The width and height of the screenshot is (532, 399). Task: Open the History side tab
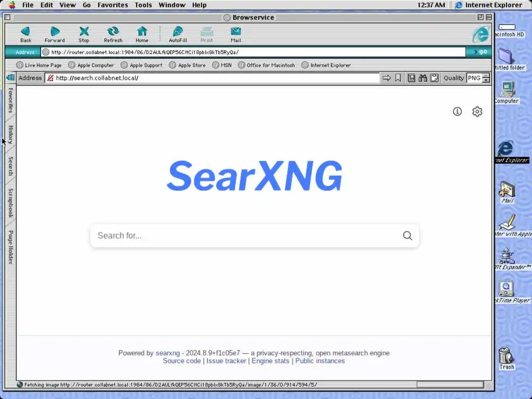(x=11, y=135)
